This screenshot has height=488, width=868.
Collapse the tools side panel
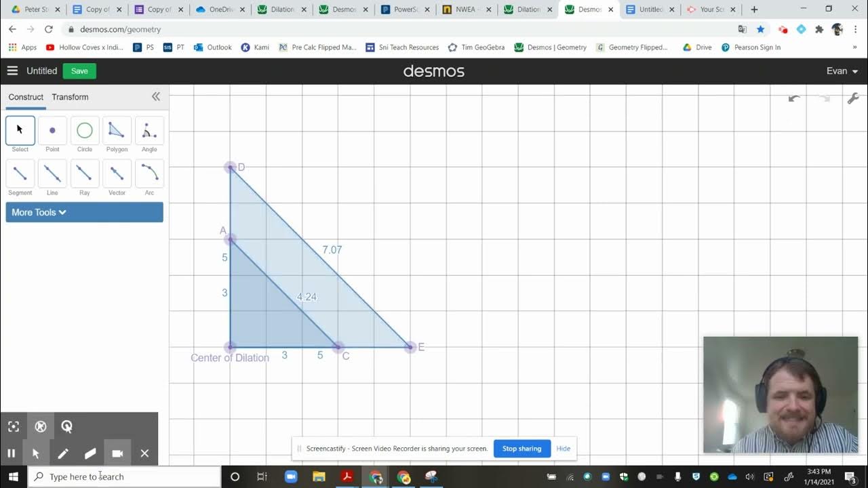156,97
